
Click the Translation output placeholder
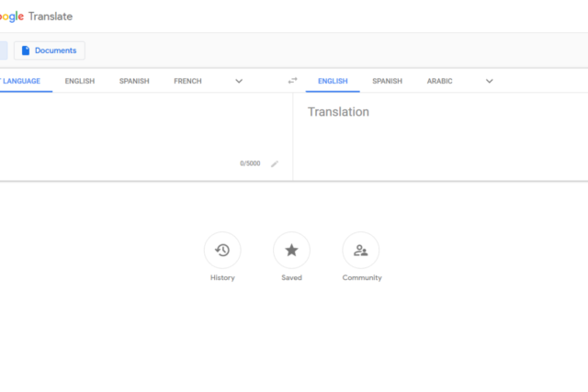(x=338, y=112)
